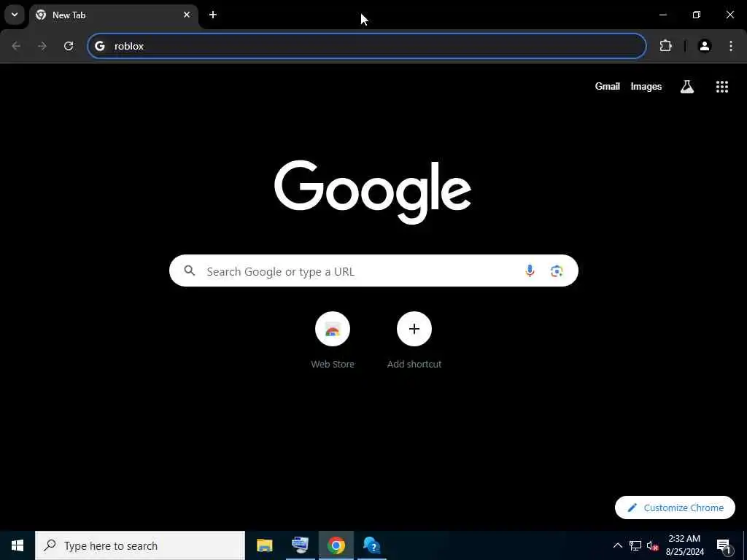The width and height of the screenshot is (747, 560).
Task: Click the Type here to search taskbar box
Action: pos(140,545)
